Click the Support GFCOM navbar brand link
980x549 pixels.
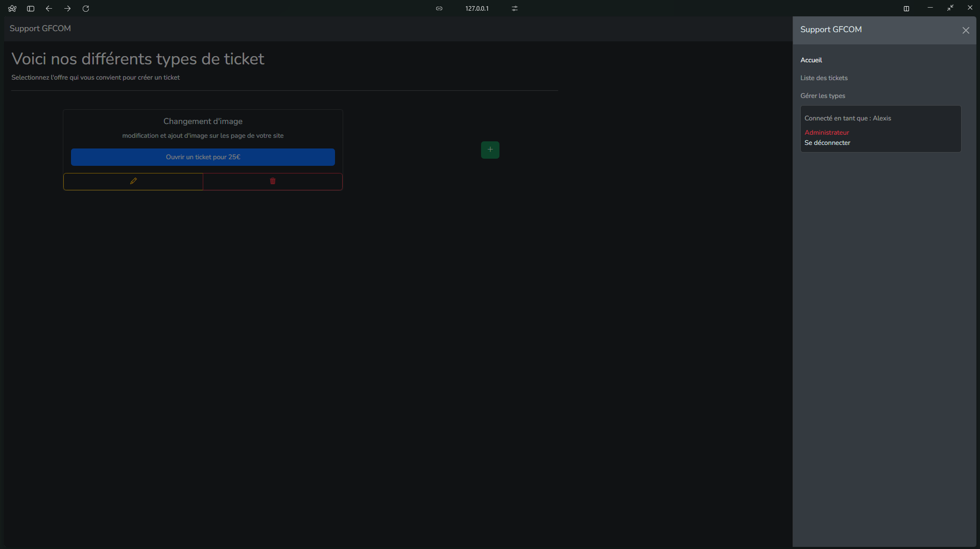coord(40,29)
